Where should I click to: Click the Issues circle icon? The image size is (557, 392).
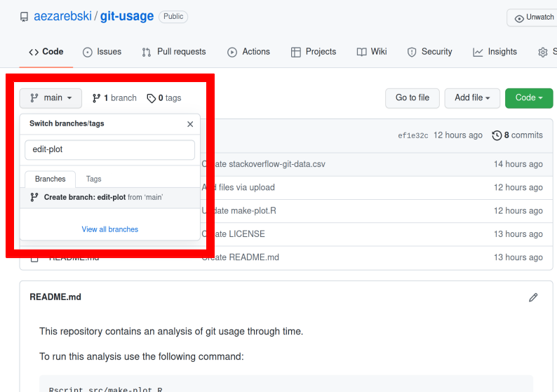click(x=88, y=53)
